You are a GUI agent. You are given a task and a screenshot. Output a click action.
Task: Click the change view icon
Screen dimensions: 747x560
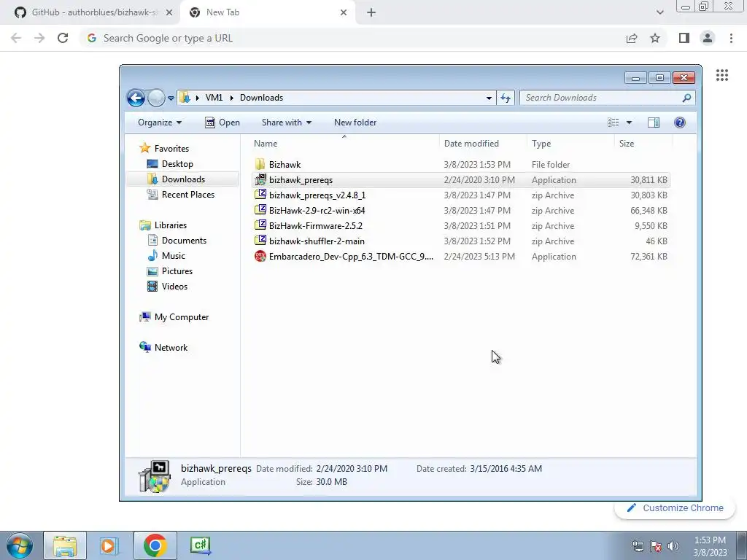[613, 122]
